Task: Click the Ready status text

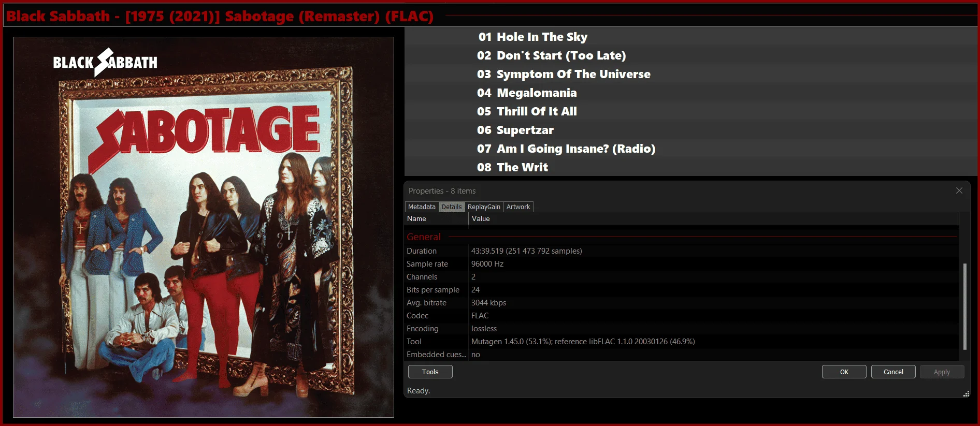Action: [419, 390]
